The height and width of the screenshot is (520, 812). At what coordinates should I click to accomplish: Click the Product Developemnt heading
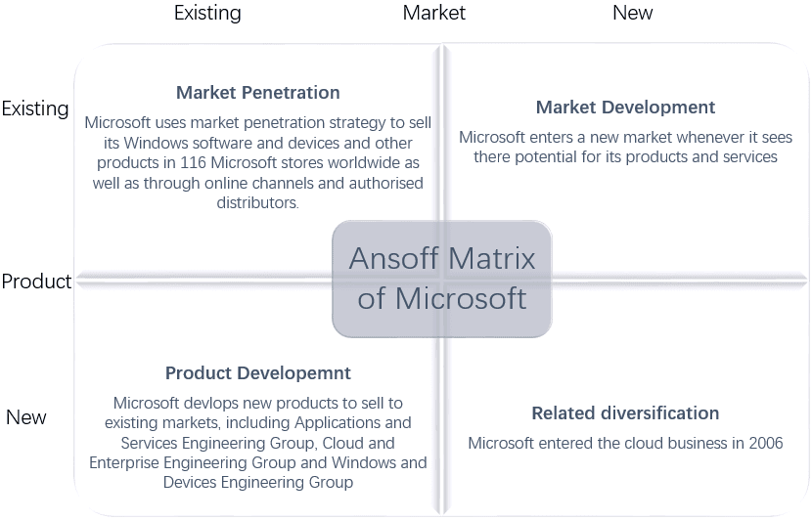click(258, 373)
